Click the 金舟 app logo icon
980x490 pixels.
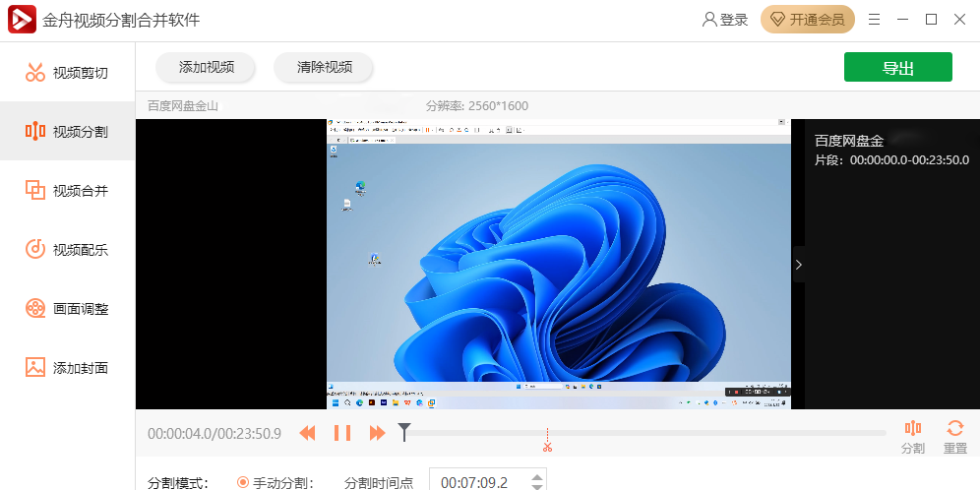[22, 20]
